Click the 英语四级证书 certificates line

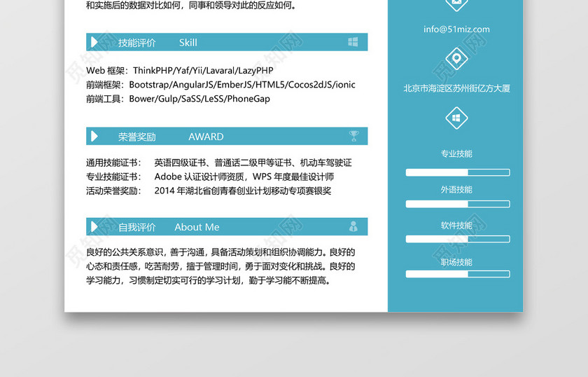pos(253,163)
